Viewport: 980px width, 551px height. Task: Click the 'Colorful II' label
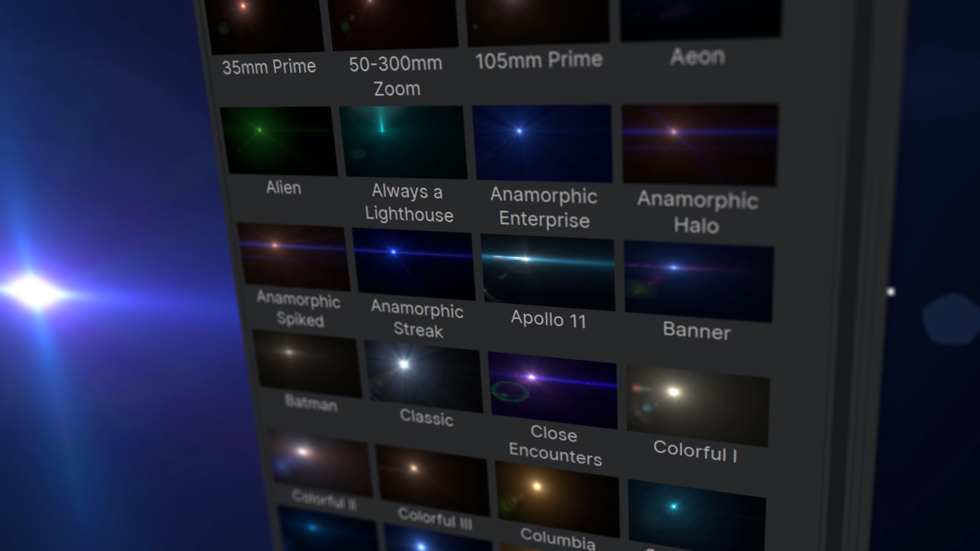click(x=325, y=499)
